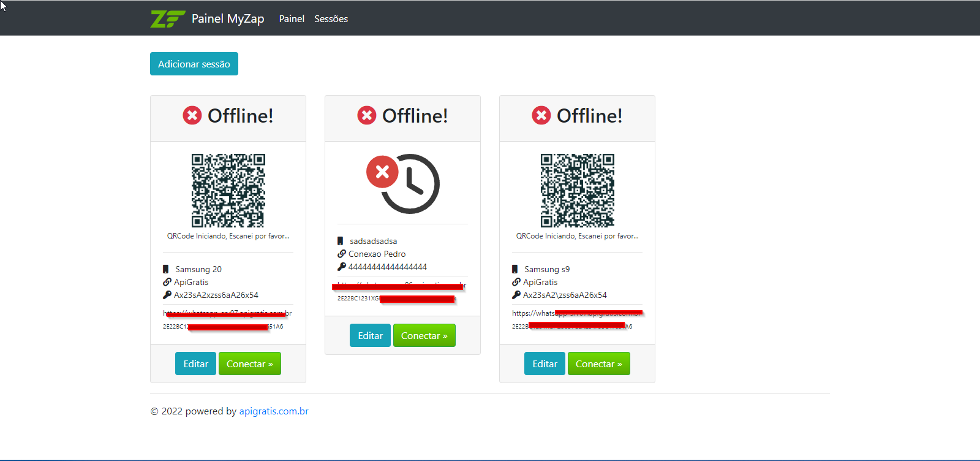Click the link icon beside Conexao Pedro
980x461 pixels.
(x=342, y=254)
